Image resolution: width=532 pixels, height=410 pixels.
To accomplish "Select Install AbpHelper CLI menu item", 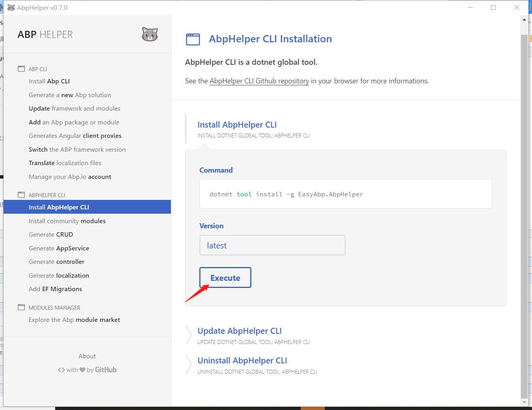I will pos(87,207).
